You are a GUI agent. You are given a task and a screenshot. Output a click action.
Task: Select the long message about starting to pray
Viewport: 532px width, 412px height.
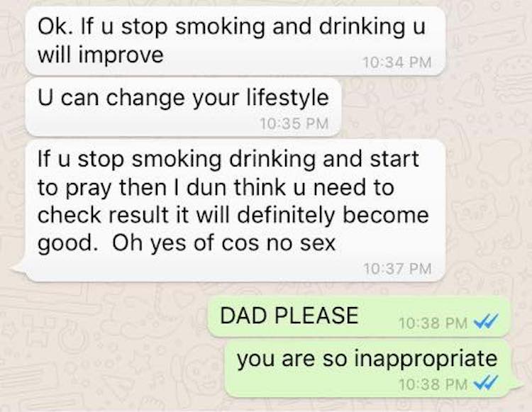[x=235, y=210]
